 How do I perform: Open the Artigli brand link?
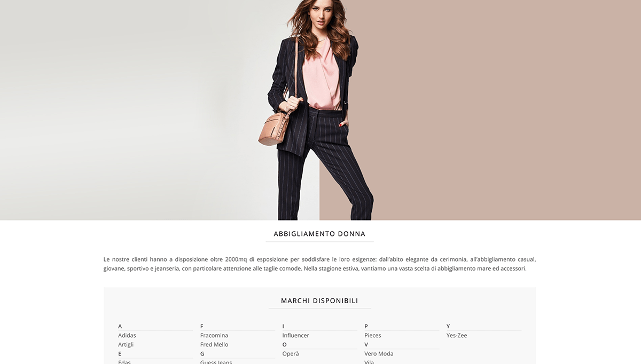pyautogui.click(x=126, y=344)
